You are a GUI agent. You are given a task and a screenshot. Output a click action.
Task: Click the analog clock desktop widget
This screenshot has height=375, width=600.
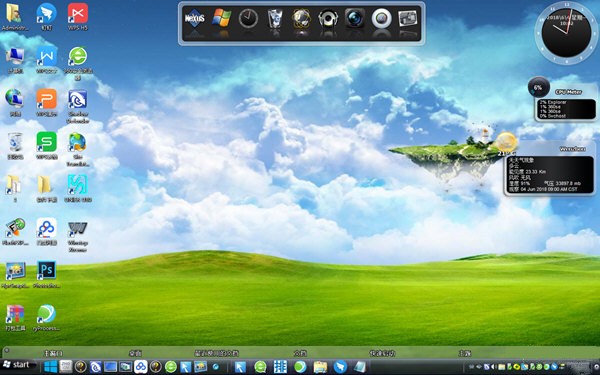click(x=566, y=32)
